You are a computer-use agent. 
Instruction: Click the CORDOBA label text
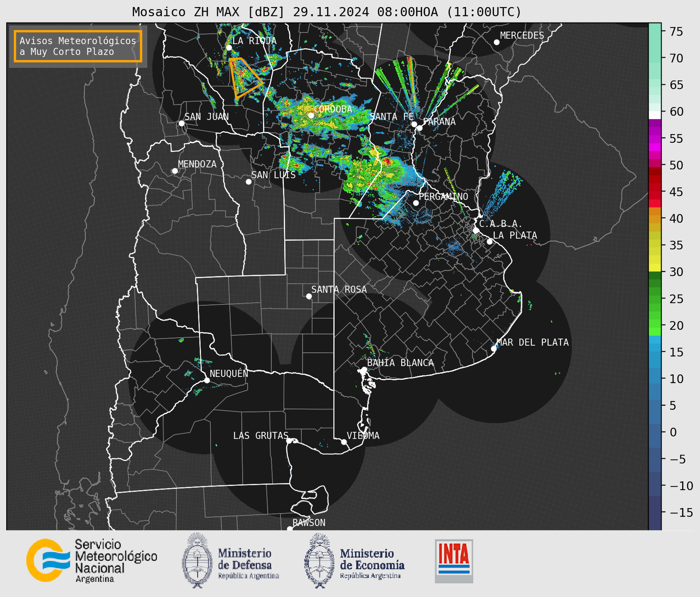tap(333, 109)
